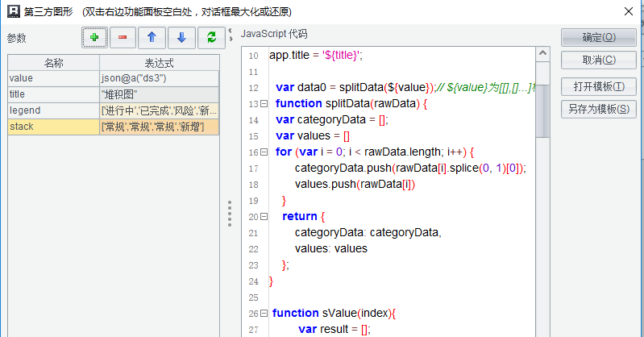Screen dimensions: 644x337
Task: Click the 表达式 column header
Action: tap(160, 63)
